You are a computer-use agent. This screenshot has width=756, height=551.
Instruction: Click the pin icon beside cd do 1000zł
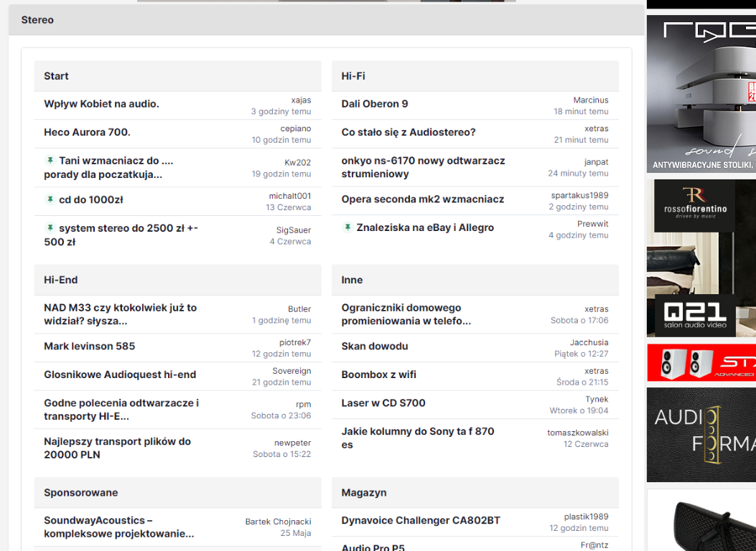coord(50,199)
